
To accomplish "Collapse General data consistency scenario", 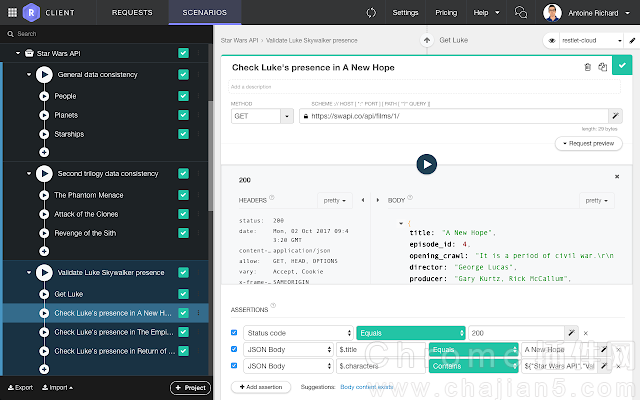I will [x=29, y=75].
